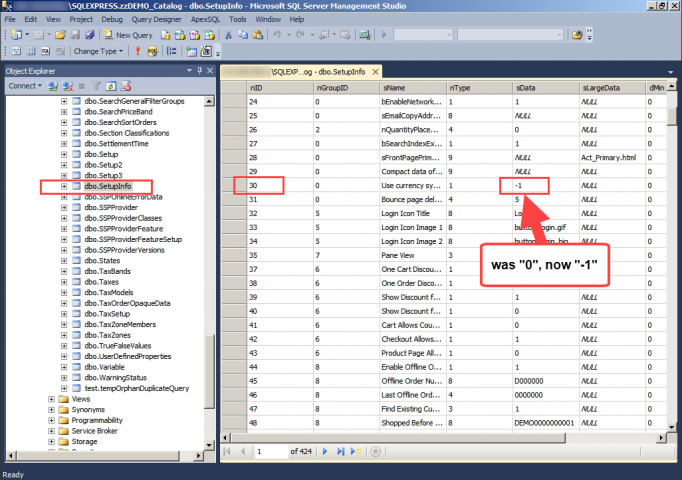Open the Change Type dropdown

[x=98, y=51]
